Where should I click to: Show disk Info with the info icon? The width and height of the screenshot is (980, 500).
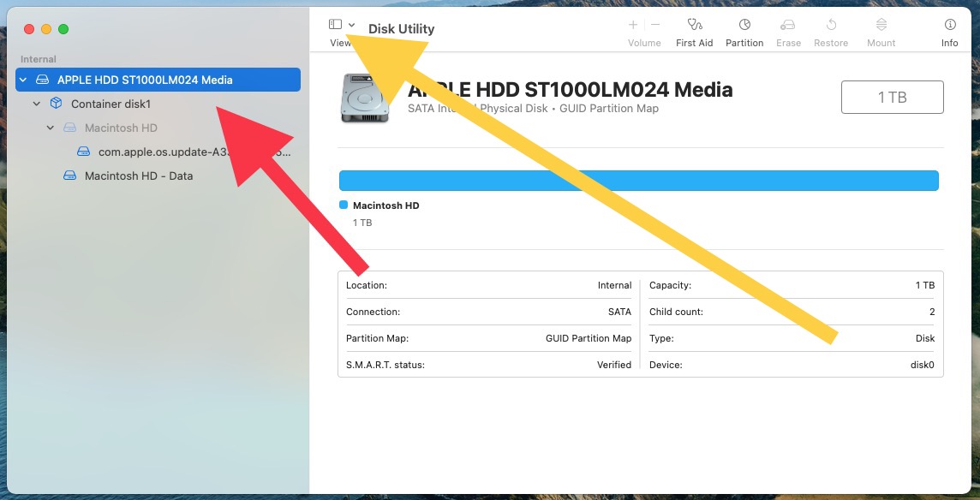point(950,24)
